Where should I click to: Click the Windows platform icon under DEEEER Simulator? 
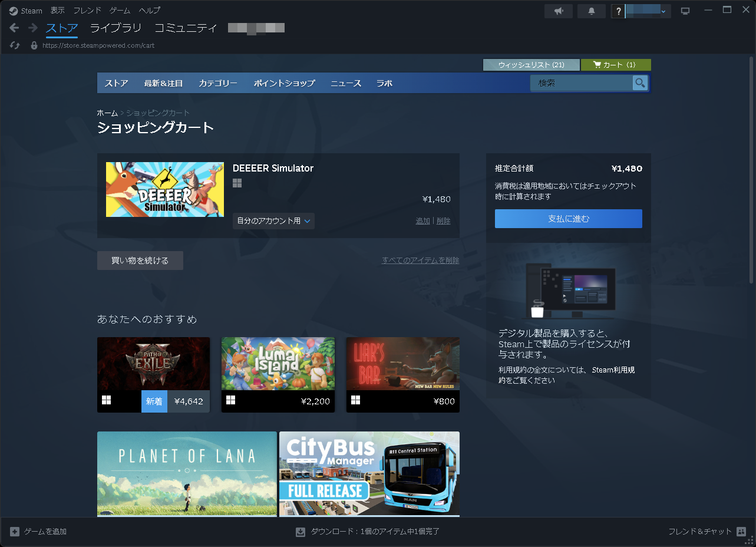pyautogui.click(x=237, y=183)
